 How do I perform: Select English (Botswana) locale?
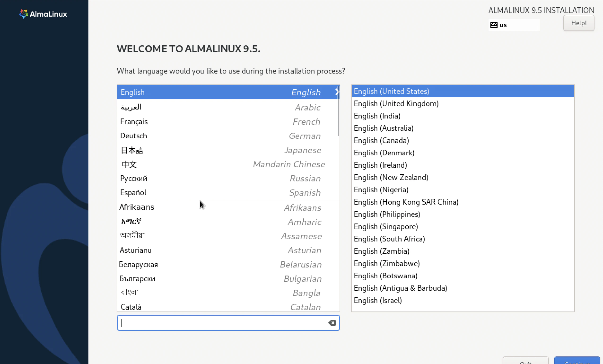pos(463,276)
